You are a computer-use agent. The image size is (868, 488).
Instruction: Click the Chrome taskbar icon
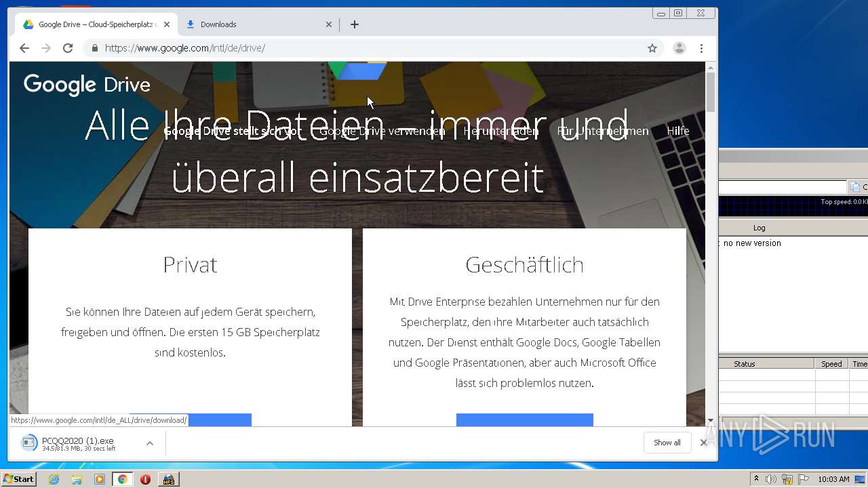pyautogui.click(x=122, y=479)
